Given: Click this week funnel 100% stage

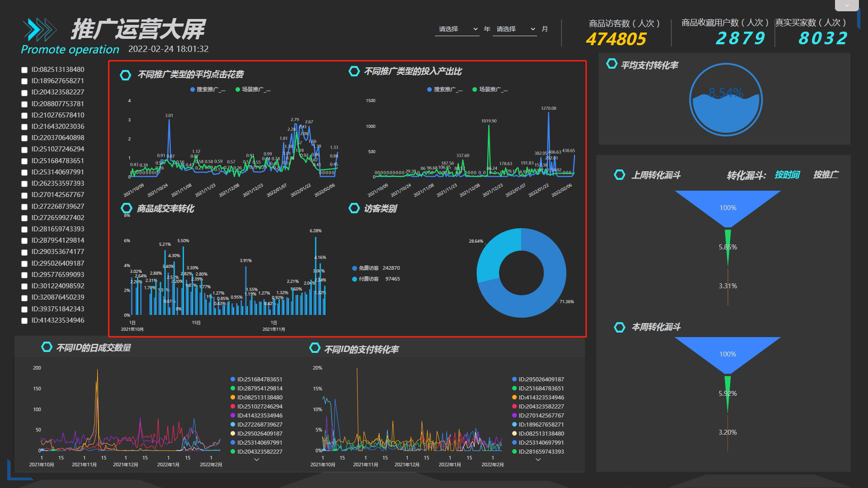Looking at the screenshot, I should pyautogui.click(x=728, y=354).
